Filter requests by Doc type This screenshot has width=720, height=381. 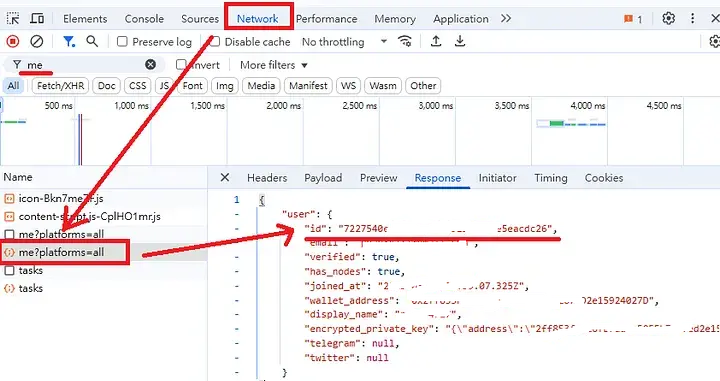(107, 86)
